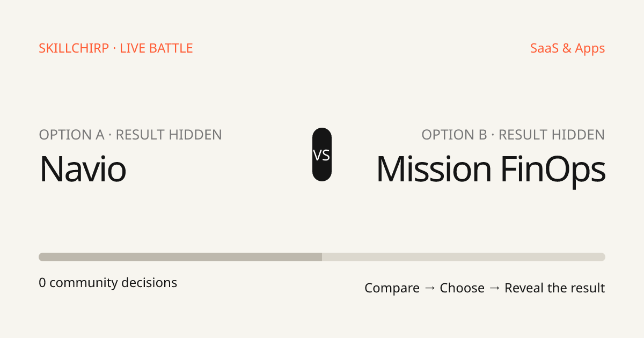
Task: Select the Mission FinOps option title
Action: [491, 171]
